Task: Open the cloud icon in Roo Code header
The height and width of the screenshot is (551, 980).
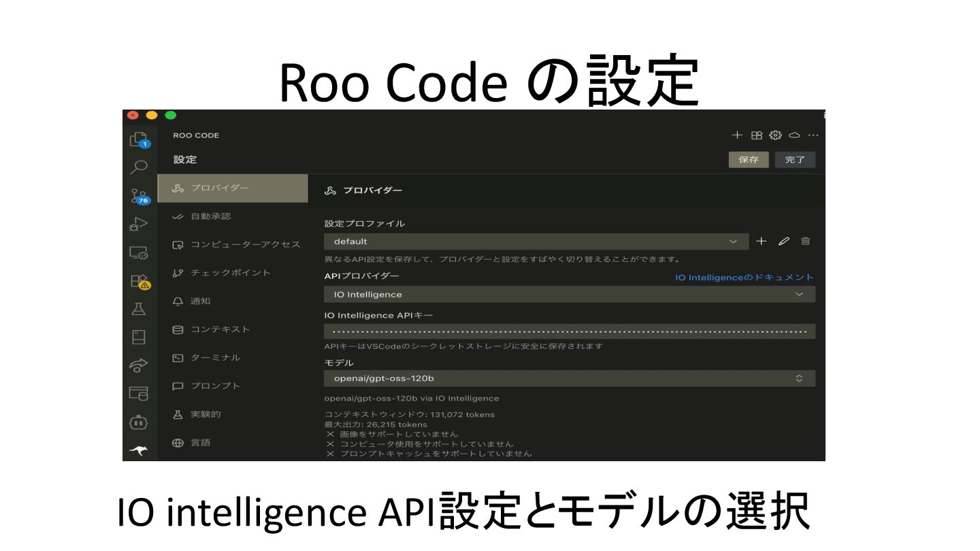Action: tap(794, 135)
